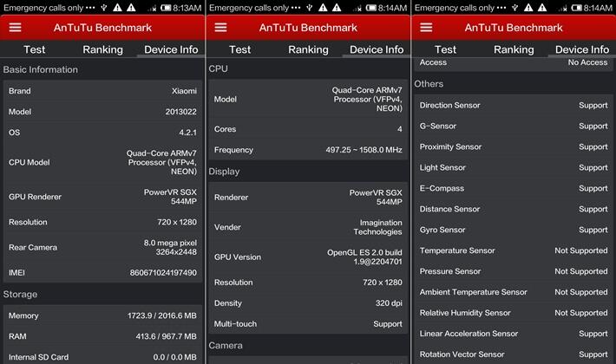
Task: Tap the Rear Camera row
Action: (x=102, y=247)
